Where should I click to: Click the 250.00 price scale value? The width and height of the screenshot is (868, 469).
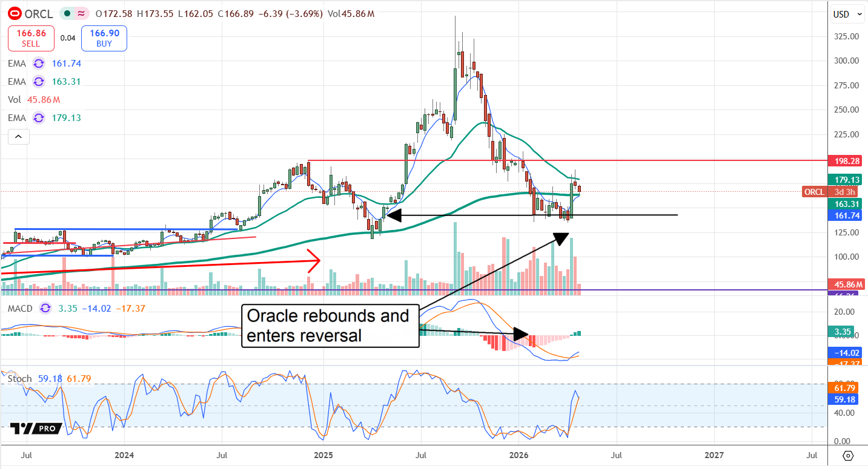coord(846,110)
